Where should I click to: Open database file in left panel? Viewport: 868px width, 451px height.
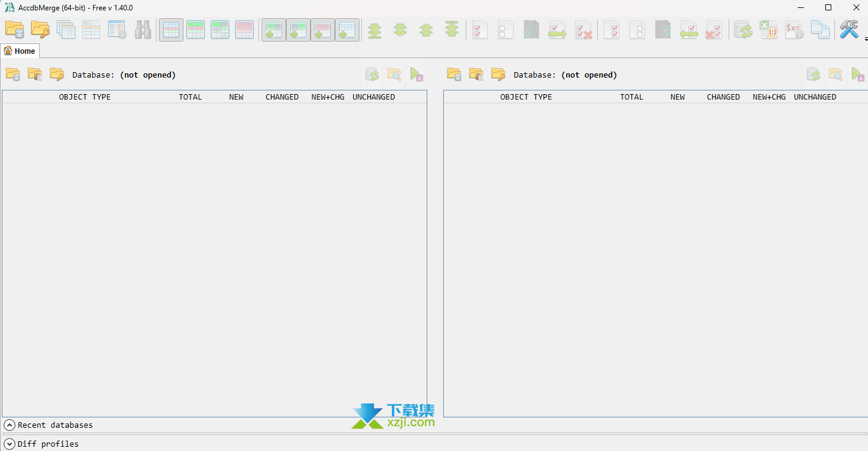coord(13,75)
